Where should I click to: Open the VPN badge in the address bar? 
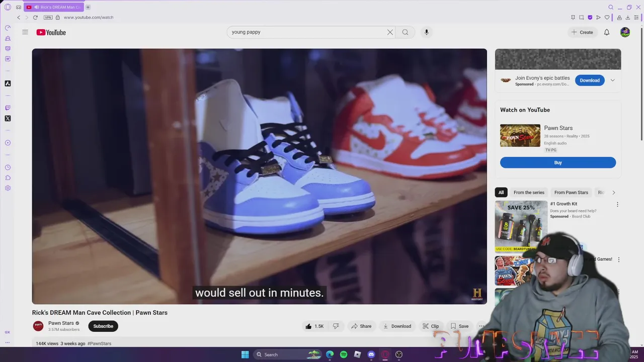(48, 17)
